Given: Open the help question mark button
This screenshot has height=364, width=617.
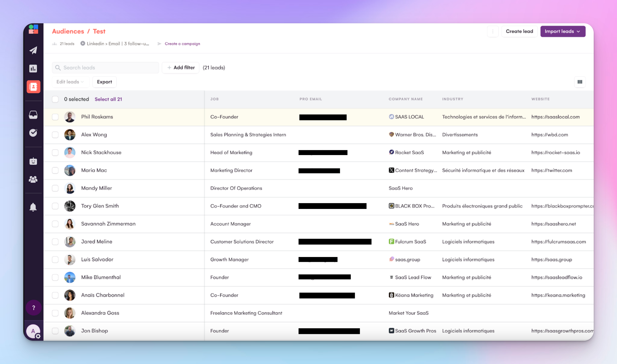Looking at the screenshot, I should tap(33, 308).
